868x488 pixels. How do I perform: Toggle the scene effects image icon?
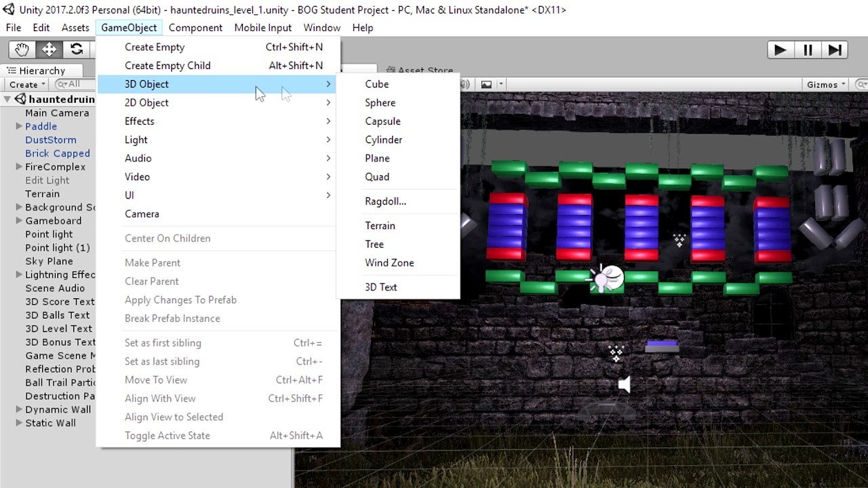[486, 85]
